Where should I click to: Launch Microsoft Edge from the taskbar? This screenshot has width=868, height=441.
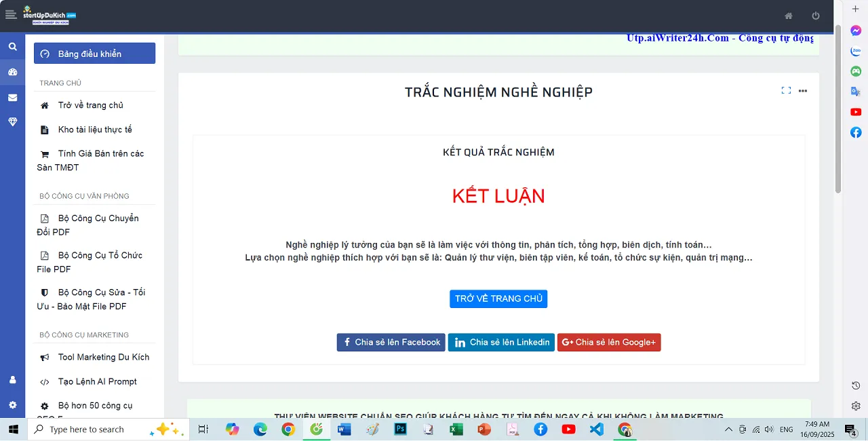pos(260,429)
